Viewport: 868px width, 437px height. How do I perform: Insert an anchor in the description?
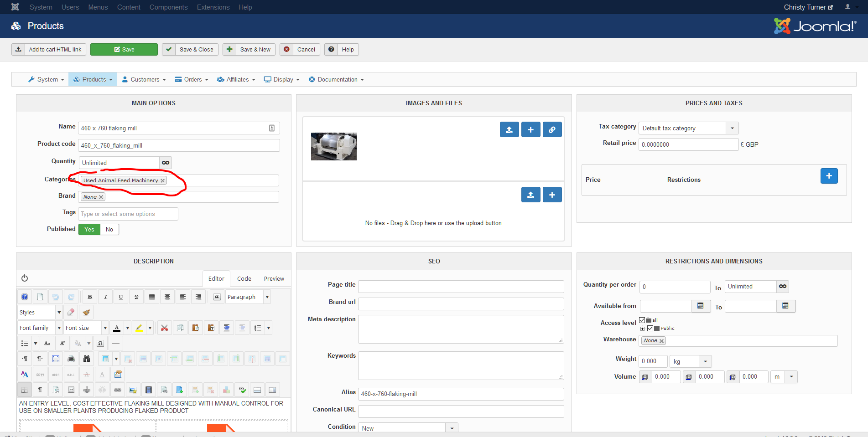(87, 390)
